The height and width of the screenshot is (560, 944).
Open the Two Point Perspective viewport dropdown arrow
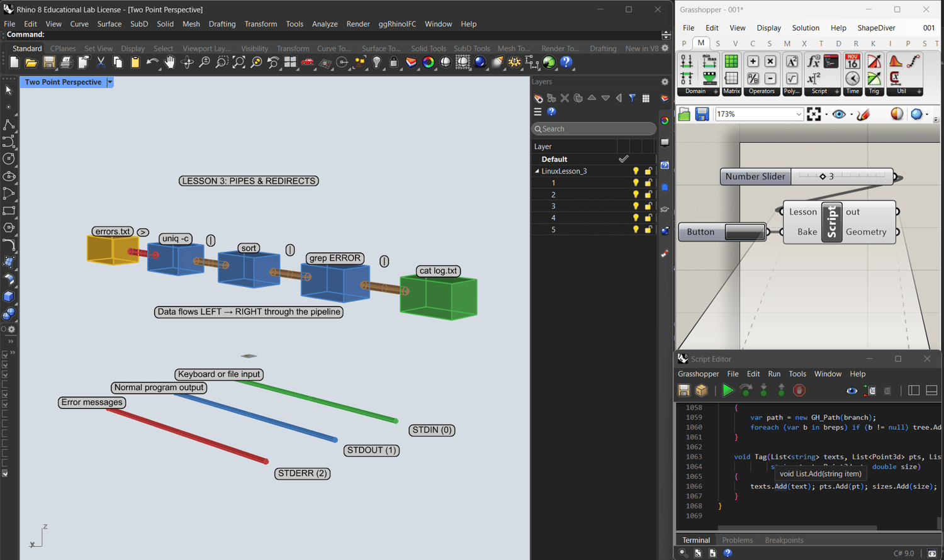tap(110, 82)
